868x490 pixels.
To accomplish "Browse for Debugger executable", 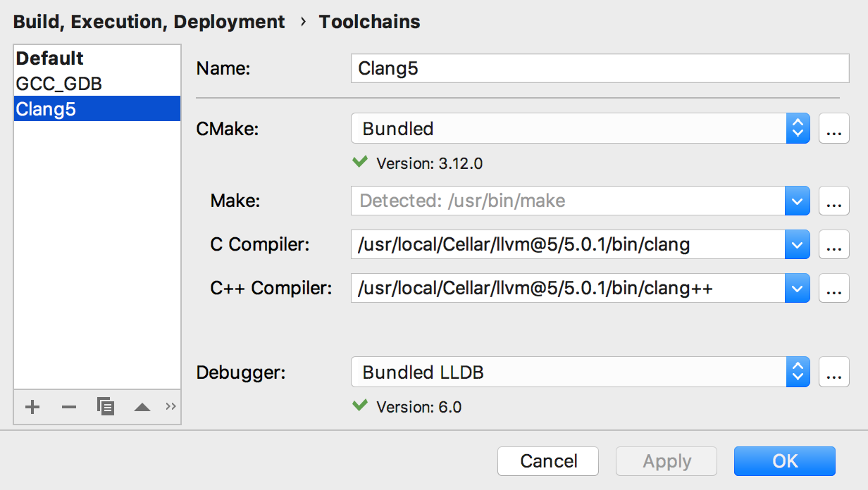I will 833,372.
